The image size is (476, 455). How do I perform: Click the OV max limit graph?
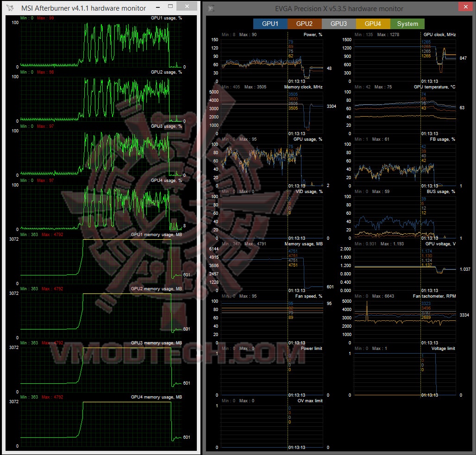(x=272, y=426)
